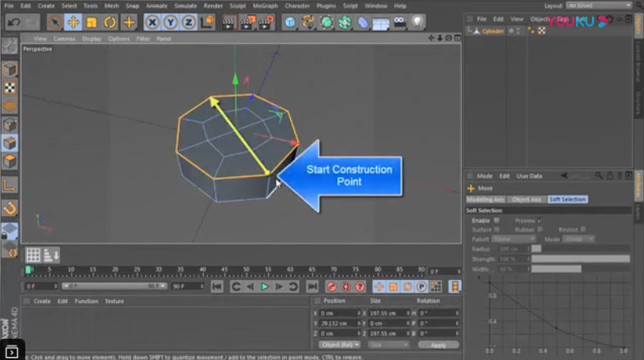Toggle the Preview checkbox
The image size is (644, 360).
(540, 220)
